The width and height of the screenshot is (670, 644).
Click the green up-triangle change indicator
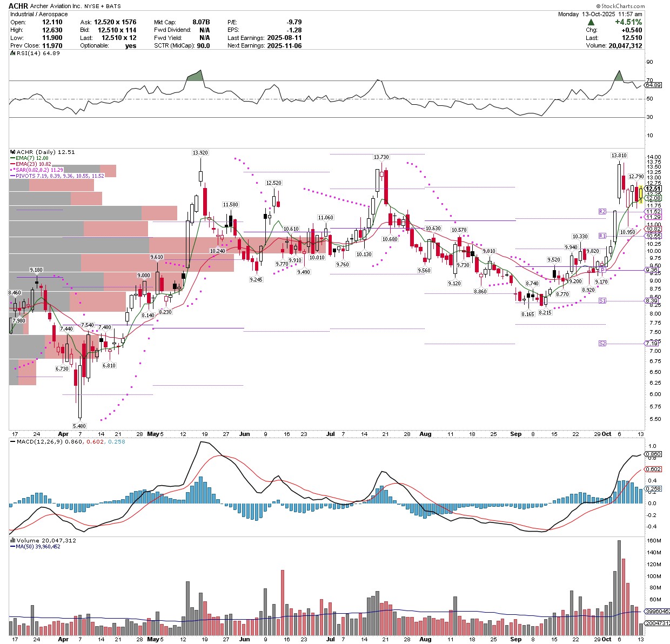tap(591, 22)
